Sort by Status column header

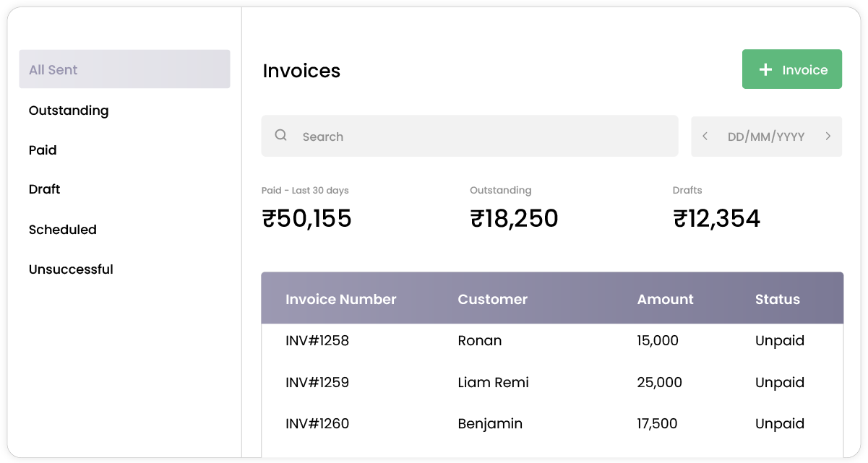(x=778, y=299)
